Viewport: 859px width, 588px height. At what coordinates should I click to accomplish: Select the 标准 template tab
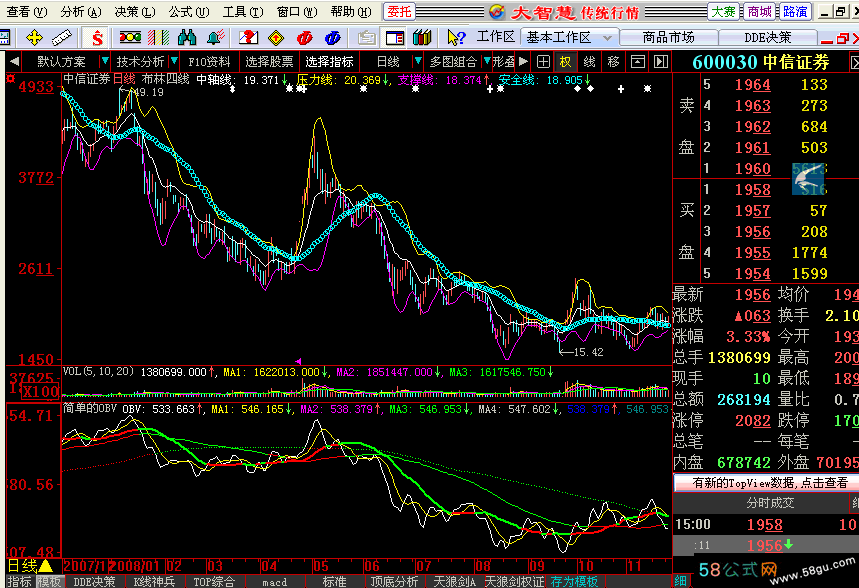[334, 581]
